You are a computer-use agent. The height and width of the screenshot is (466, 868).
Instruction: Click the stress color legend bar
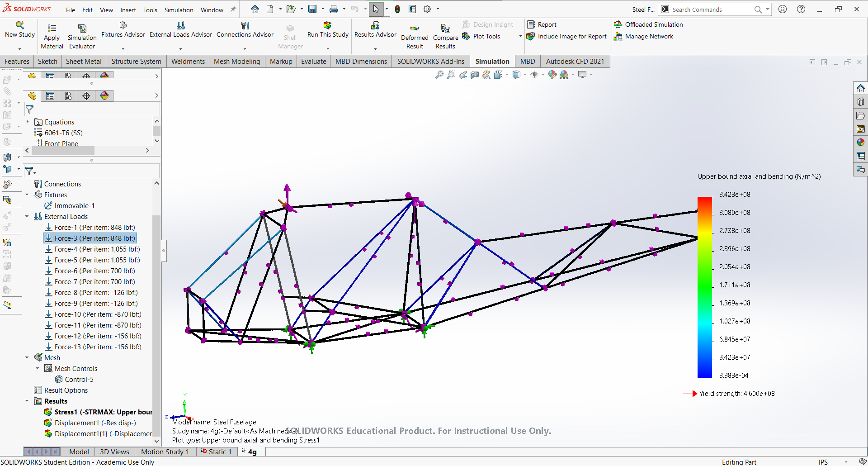pyautogui.click(x=705, y=287)
